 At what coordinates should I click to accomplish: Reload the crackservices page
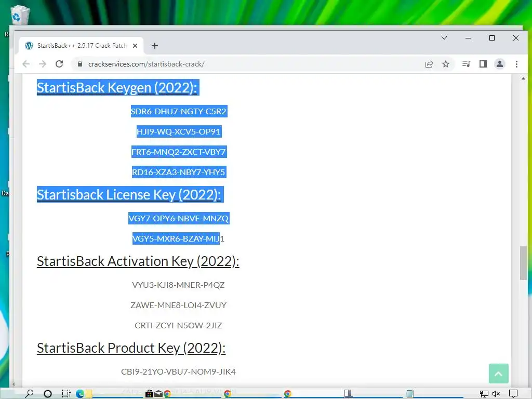(x=59, y=64)
